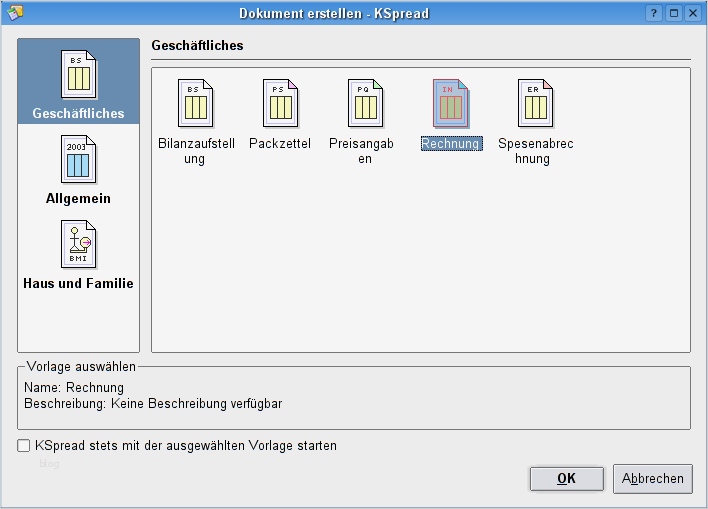Maximize the dialog window
708x509 pixels.
tap(674, 13)
